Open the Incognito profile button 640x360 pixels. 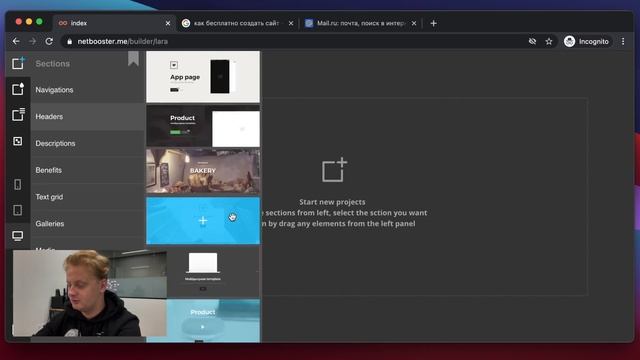(x=587, y=41)
